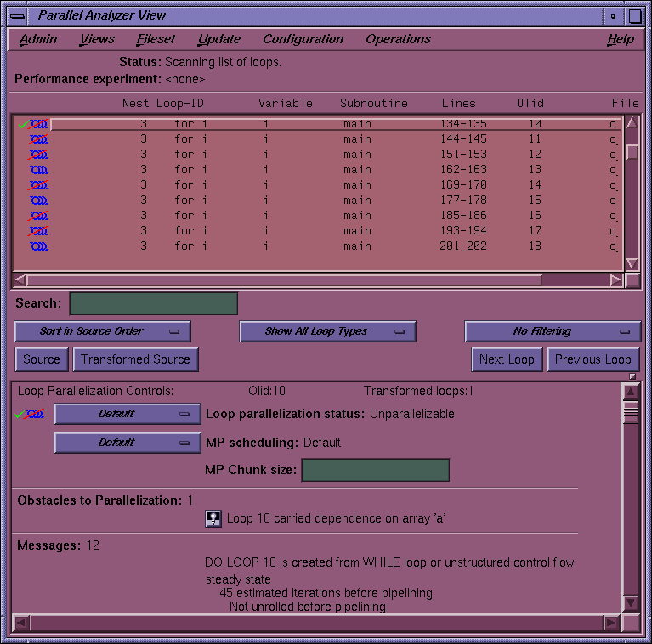Click the MP Chunk size field
The width and height of the screenshot is (652, 644).
click(376, 471)
